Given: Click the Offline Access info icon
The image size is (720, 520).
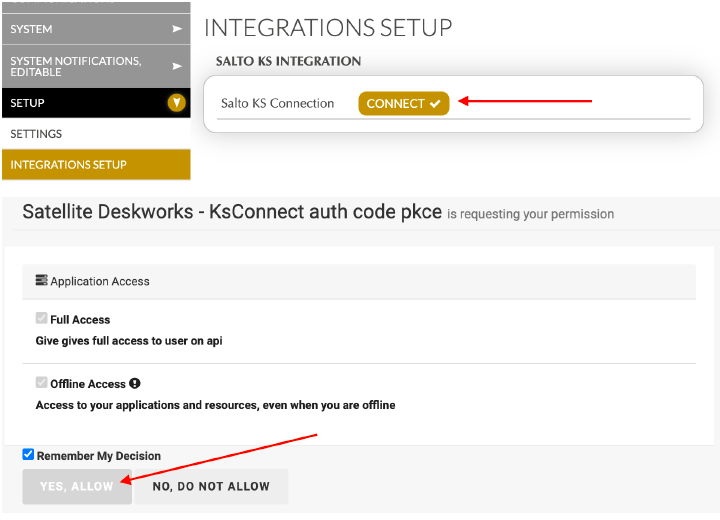Looking at the screenshot, I should pos(135,383).
